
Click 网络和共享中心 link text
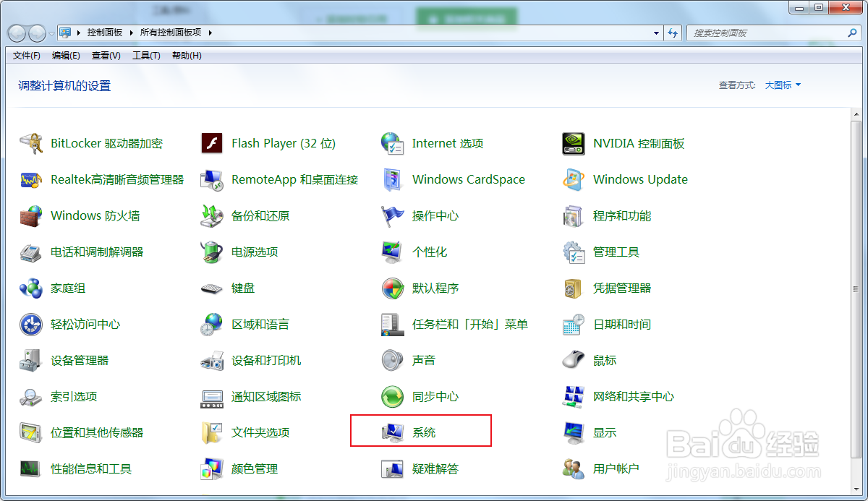[634, 396]
